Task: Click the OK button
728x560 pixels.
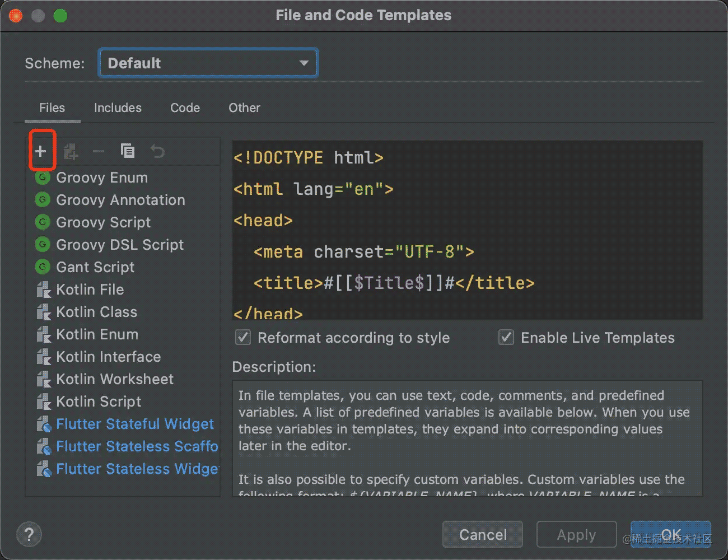Action: pos(670,534)
